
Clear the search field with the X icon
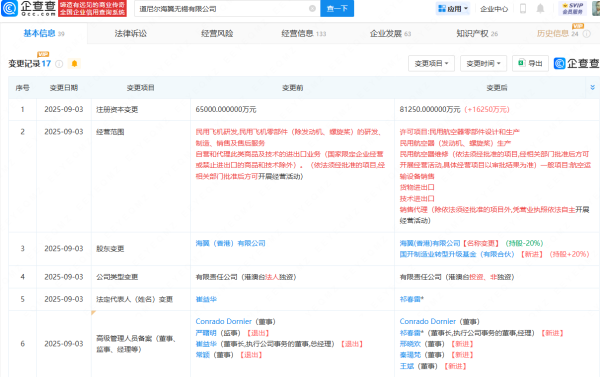[312, 8]
